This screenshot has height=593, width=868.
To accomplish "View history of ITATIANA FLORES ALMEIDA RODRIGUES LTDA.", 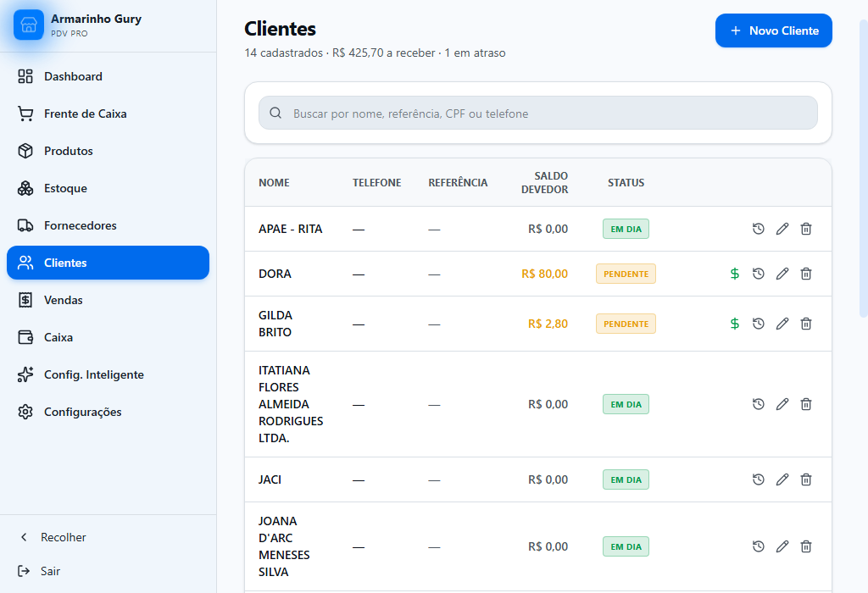I will click(x=759, y=404).
